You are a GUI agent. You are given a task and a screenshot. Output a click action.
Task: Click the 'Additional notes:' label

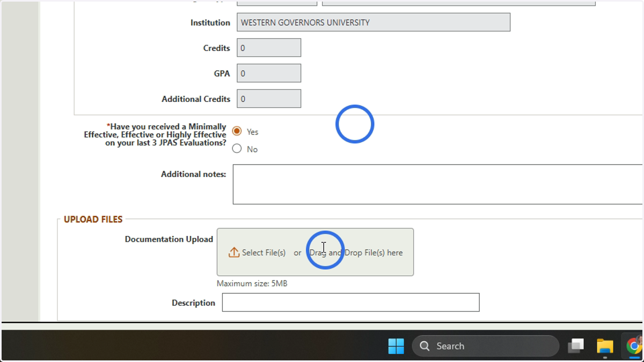(193, 174)
